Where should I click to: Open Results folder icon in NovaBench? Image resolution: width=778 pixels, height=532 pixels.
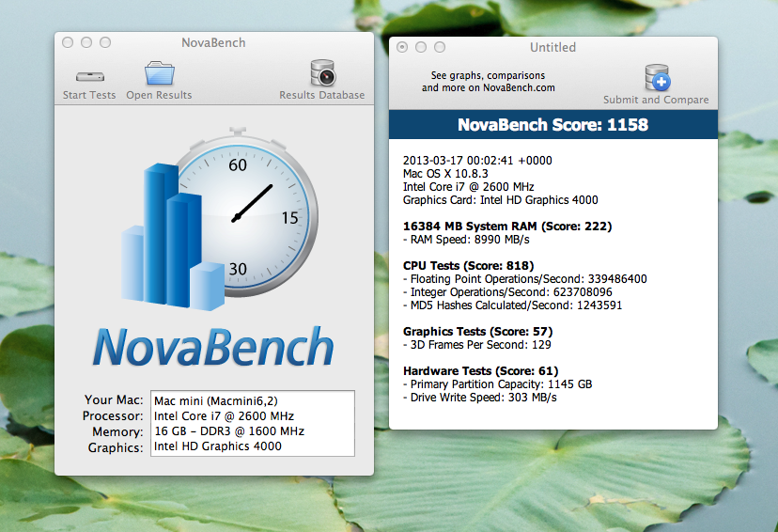click(x=160, y=73)
